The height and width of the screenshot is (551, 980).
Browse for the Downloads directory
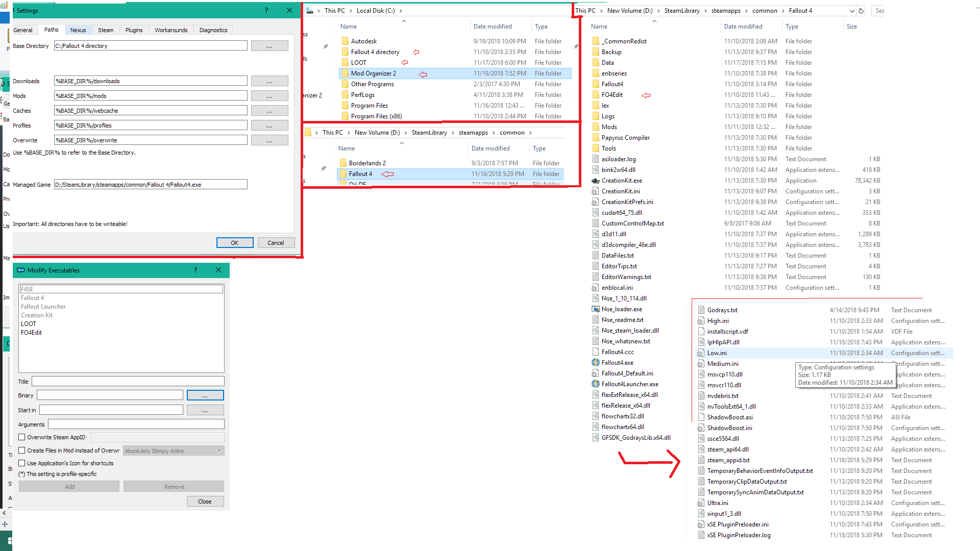coord(269,81)
